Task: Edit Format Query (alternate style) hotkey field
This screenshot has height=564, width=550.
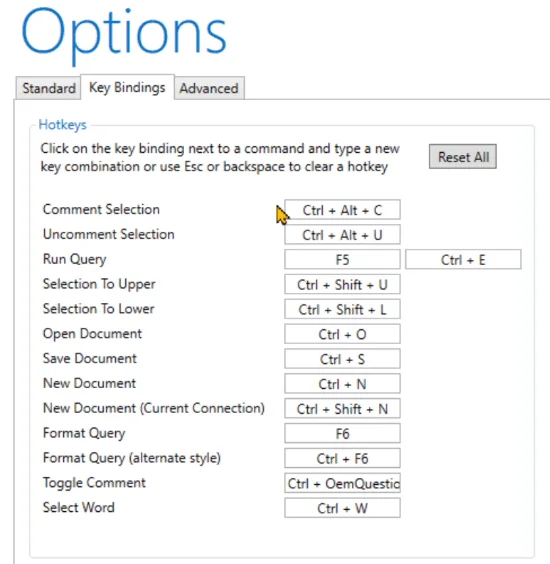Action: (342, 458)
